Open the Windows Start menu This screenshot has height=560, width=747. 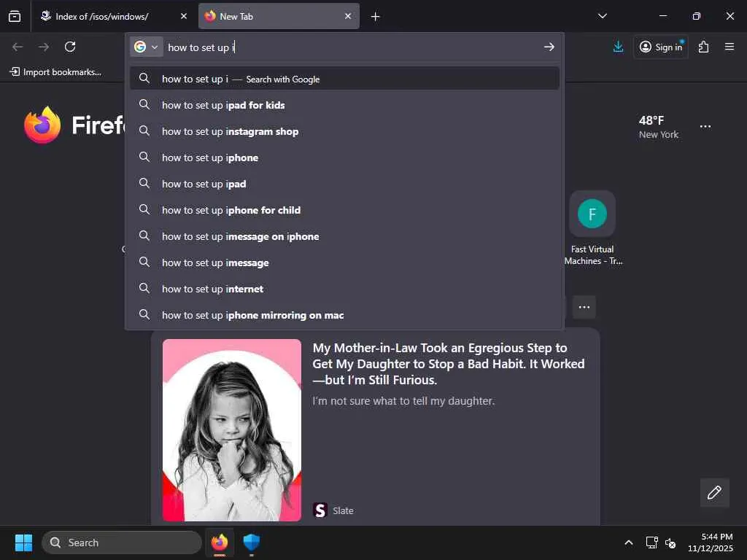tap(23, 542)
